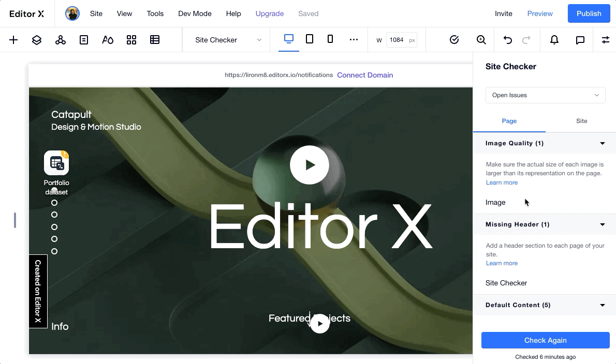Open the Layers panel icon
This screenshot has height=364, width=616.
37,40
